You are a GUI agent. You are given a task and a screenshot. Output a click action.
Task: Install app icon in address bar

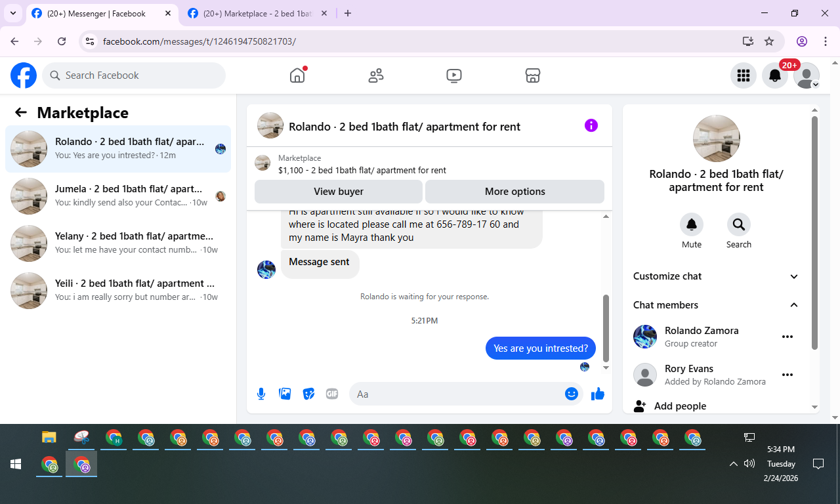click(747, 41)
